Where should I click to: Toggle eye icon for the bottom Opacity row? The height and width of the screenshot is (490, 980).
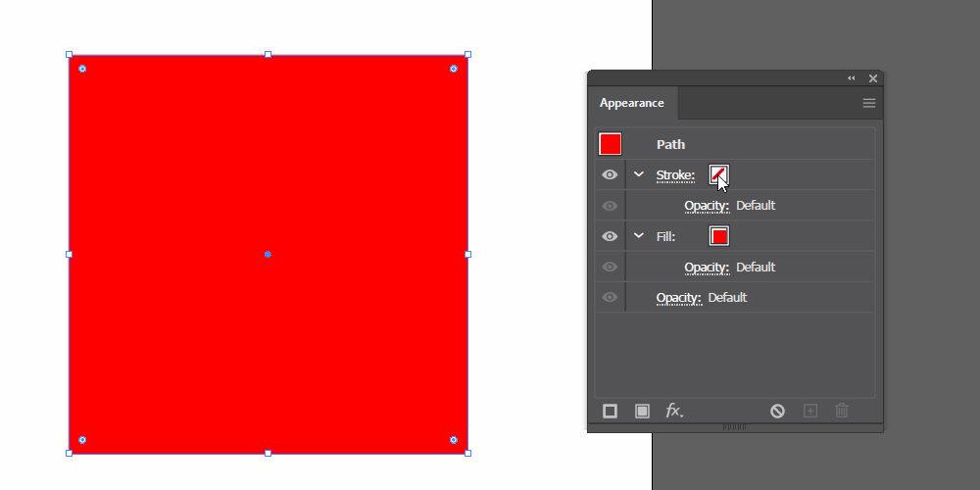(610, 297)
